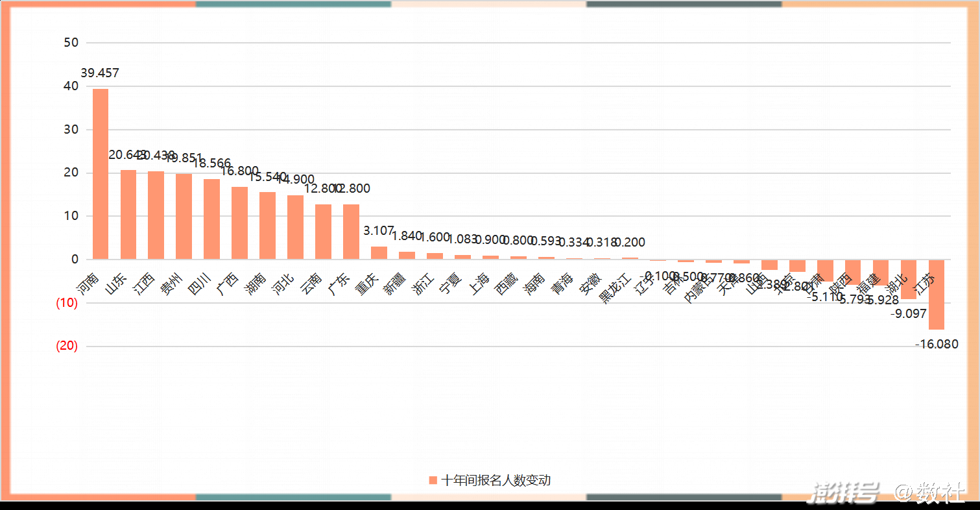Viewport: 980px width, 510px height.
Task: Click the category label 河南
Action: (87, 285)
